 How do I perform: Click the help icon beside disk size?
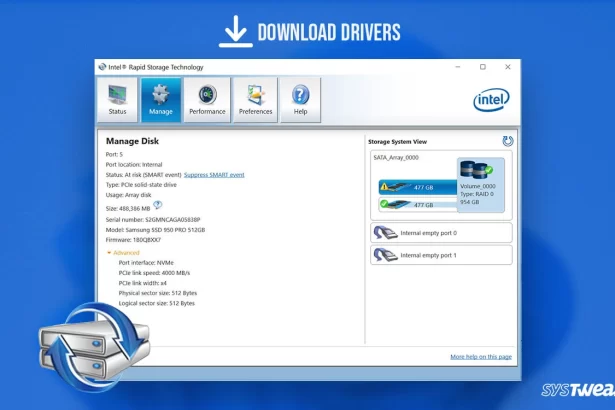click(x=157, y=204)
